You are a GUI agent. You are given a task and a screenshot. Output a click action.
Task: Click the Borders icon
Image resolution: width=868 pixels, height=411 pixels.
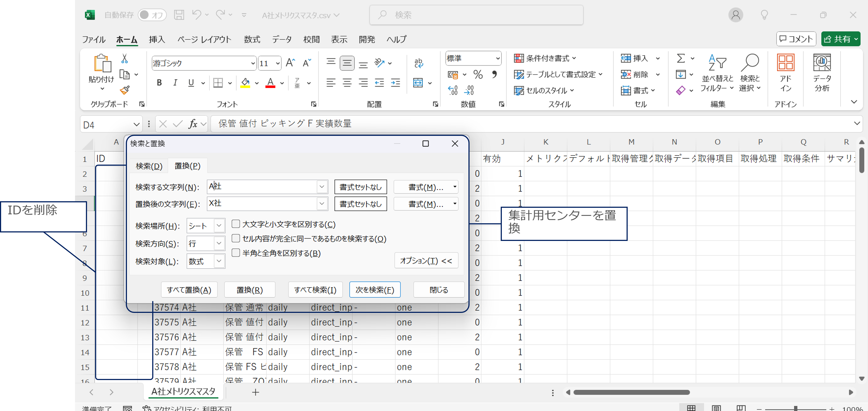click(x=218, y=83)
